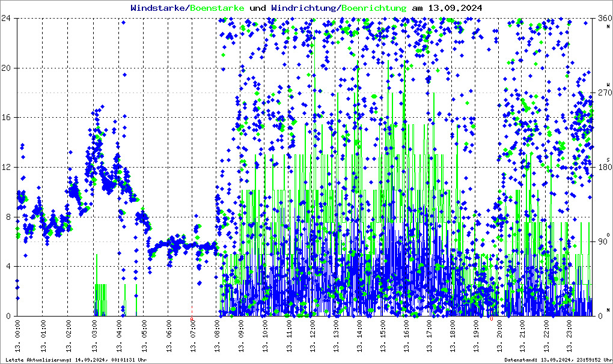Click the time label '13. 07:00'
This screenshot has width=613, height=364.
(193, 336)
